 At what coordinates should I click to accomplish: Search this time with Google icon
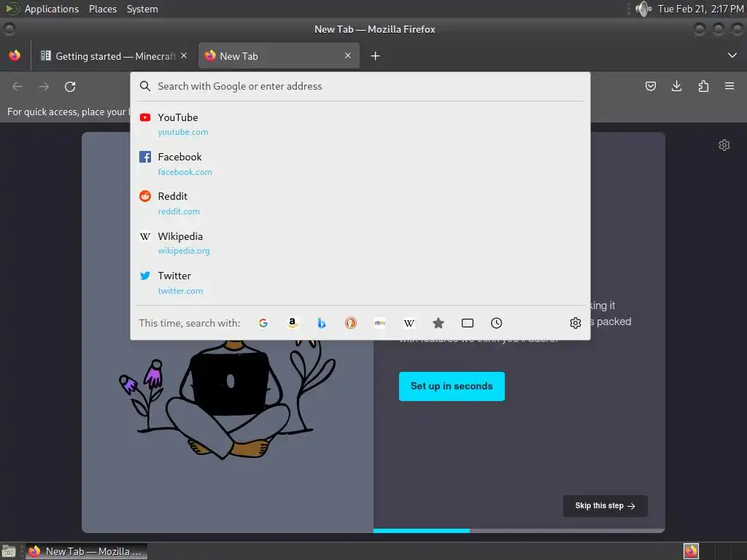point(263,323)
